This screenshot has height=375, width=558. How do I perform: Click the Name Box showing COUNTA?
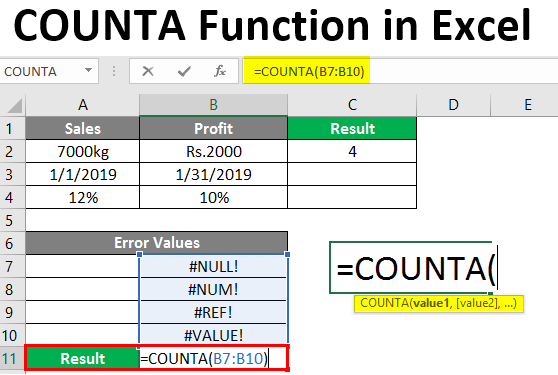click(x=49, y=72)
